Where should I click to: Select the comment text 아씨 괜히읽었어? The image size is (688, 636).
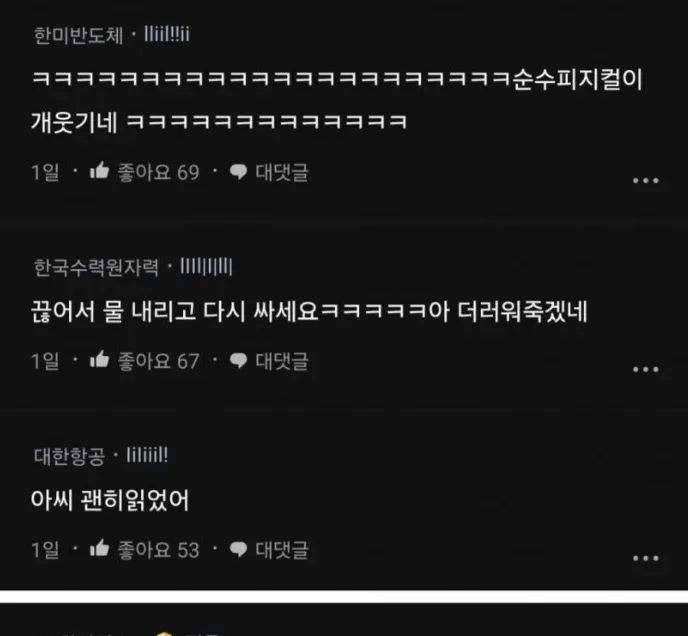coord(110,500)
